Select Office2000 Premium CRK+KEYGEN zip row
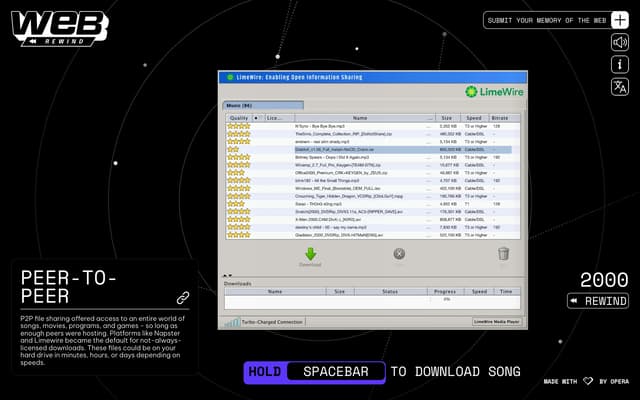This screenshot has height=400, width=640. 373,173
